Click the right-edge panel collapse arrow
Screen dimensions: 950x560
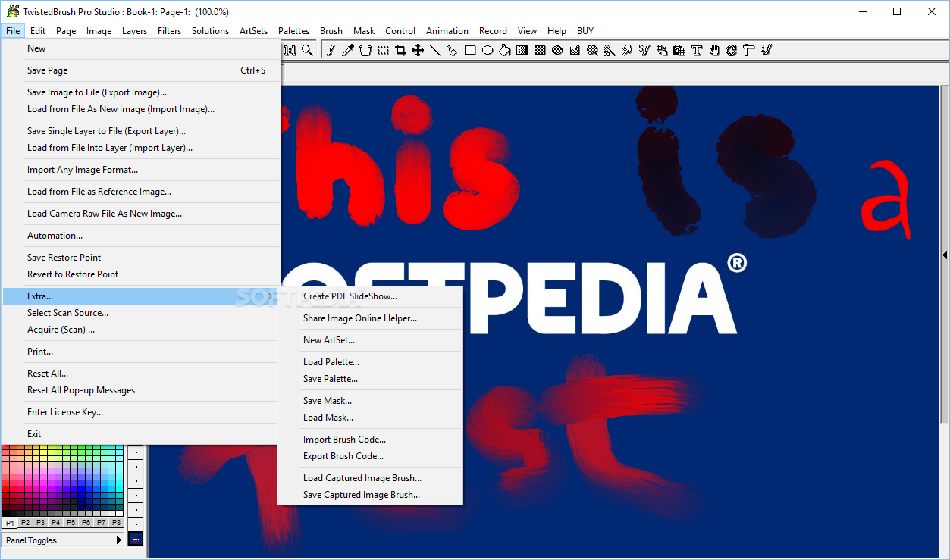pyautogui.click(x=945, y=255)
